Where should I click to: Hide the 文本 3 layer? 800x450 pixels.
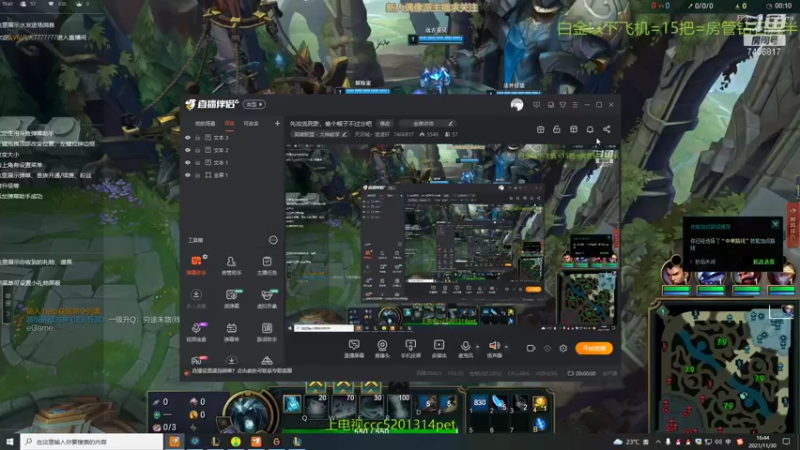188,138
